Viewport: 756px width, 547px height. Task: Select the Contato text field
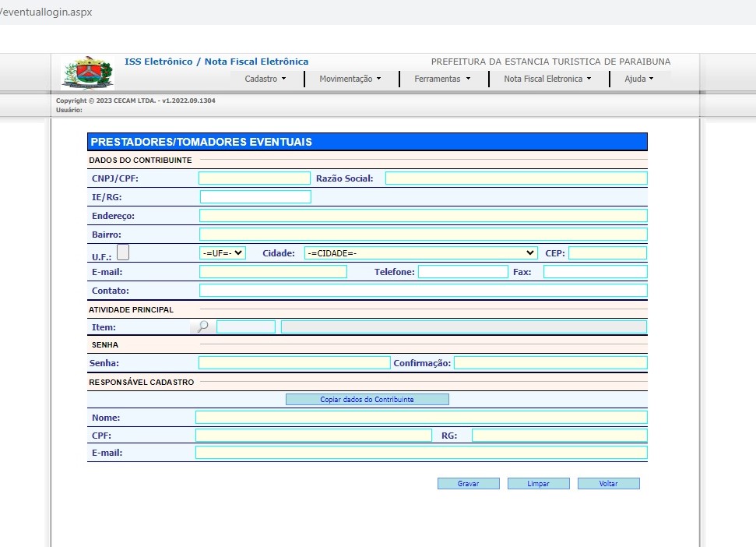[423, 291]
